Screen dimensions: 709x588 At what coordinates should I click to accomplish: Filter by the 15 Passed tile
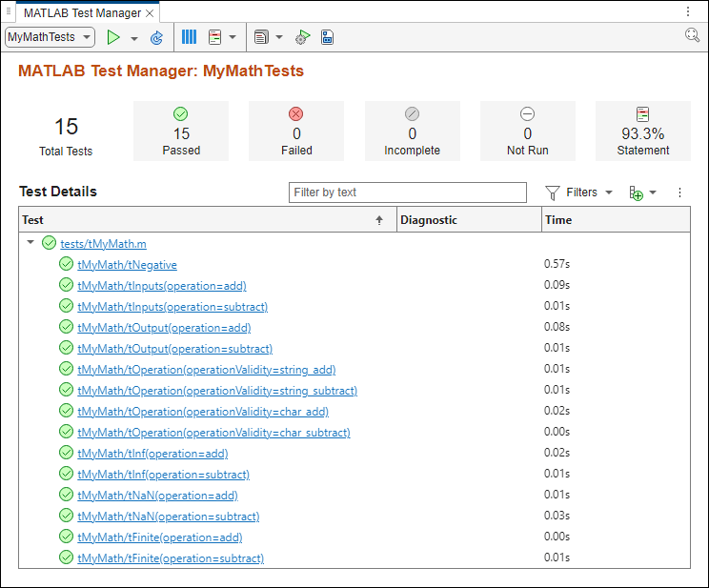(x=181, y=131)
